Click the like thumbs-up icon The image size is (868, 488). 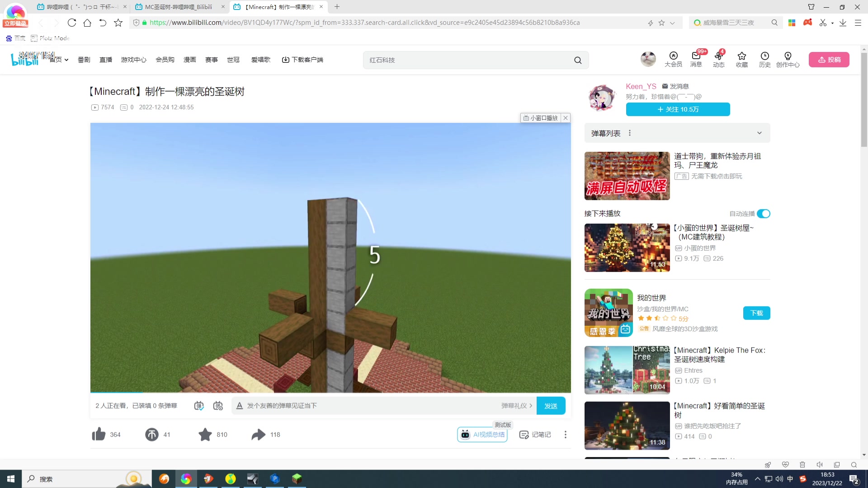click(99, 434)
